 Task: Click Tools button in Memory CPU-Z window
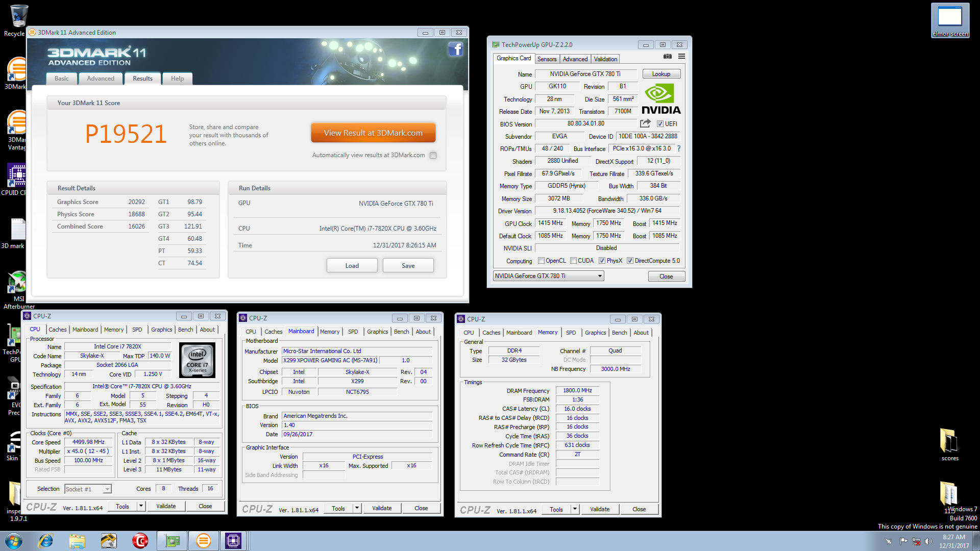556,509
